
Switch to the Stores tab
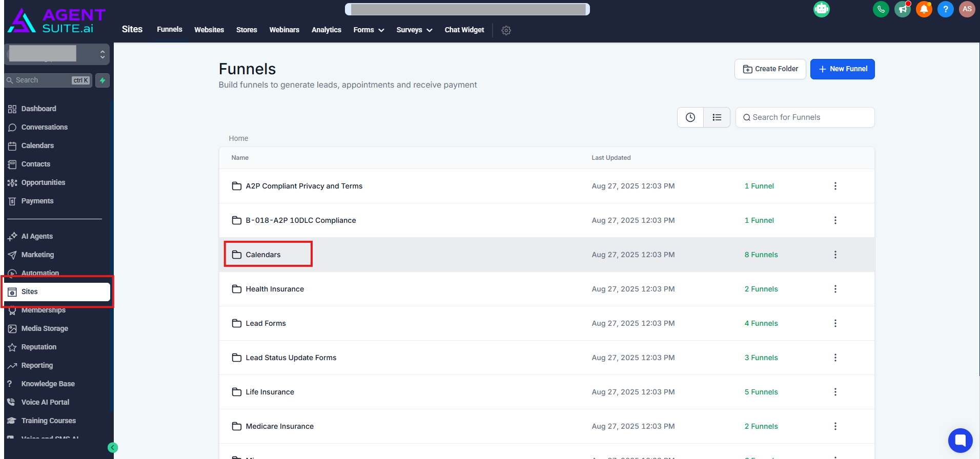click(247, 30)
